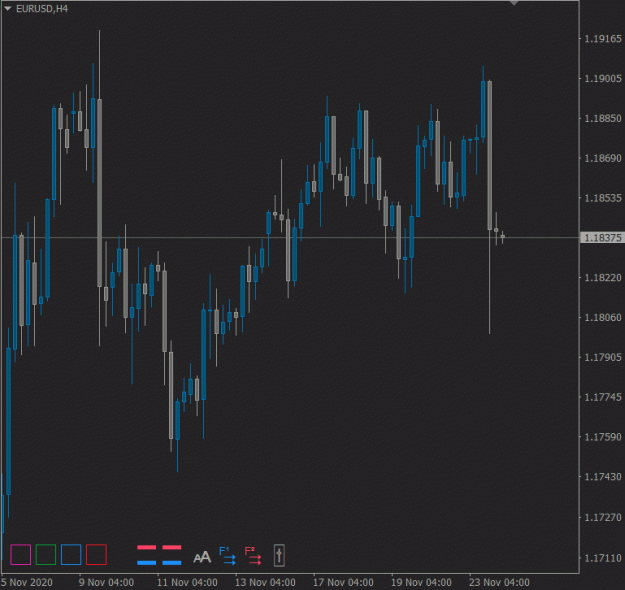
Task: Click the red-blue lines icon beside the AA icon
Action: (172, 555)
